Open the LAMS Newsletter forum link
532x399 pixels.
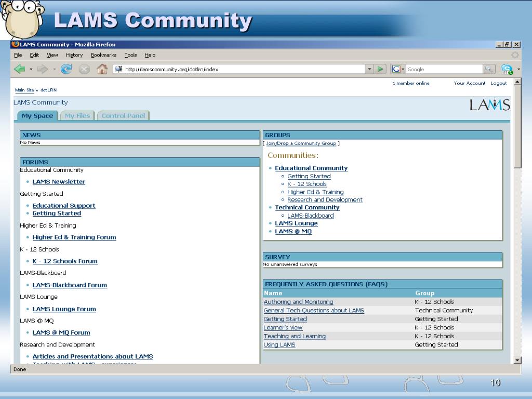[x=59, y=182]
